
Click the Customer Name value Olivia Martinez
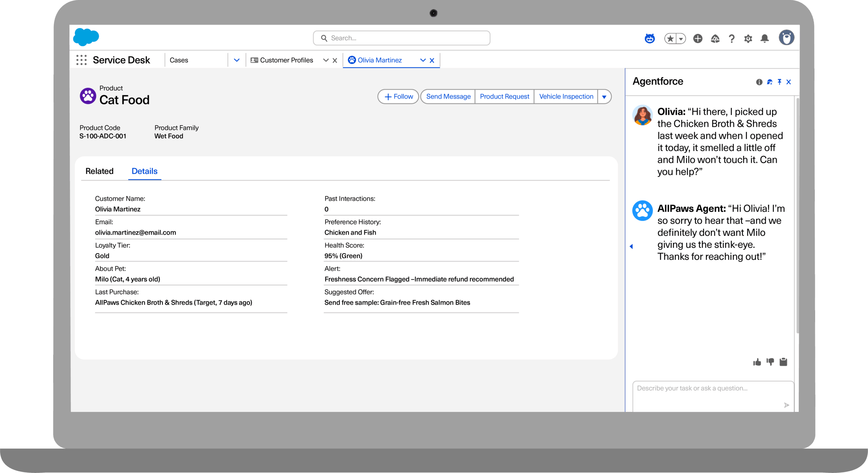coord(118,209)
